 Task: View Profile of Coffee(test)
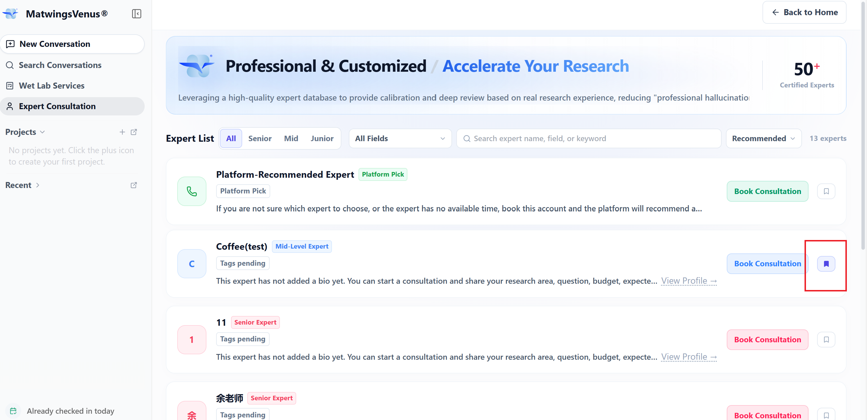(x=689, y=281)
